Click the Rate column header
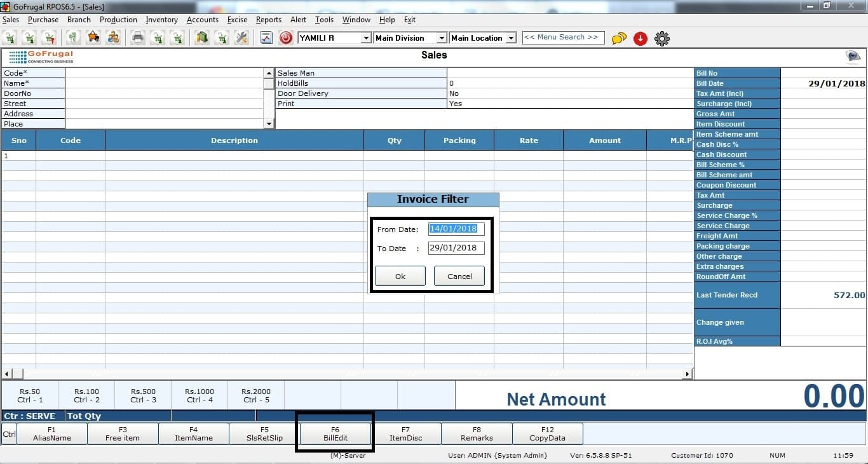The height and width of the screenshot is (464, 868). coord(529,140)
